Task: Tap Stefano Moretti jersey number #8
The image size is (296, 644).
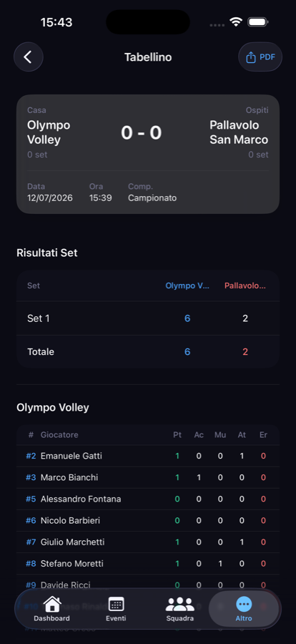Action: click(x=31, y=564)
